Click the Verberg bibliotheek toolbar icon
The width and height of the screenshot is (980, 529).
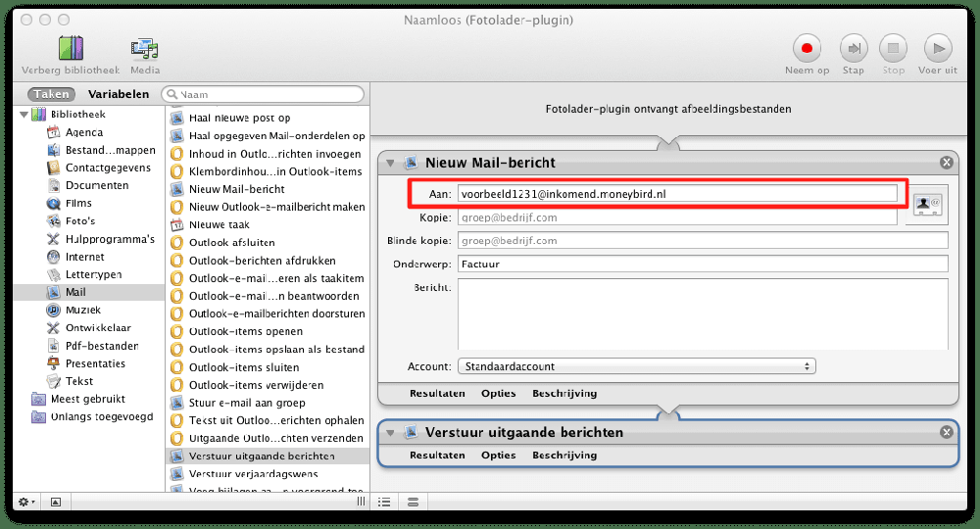(71, 48)
